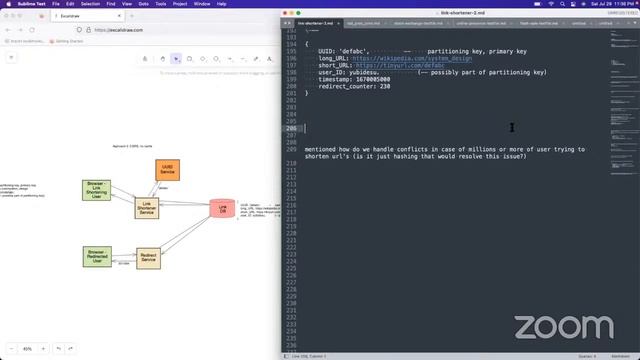Open a new browser tab
The height and width of the screenshot is (360, 640).
coord(131,16)
